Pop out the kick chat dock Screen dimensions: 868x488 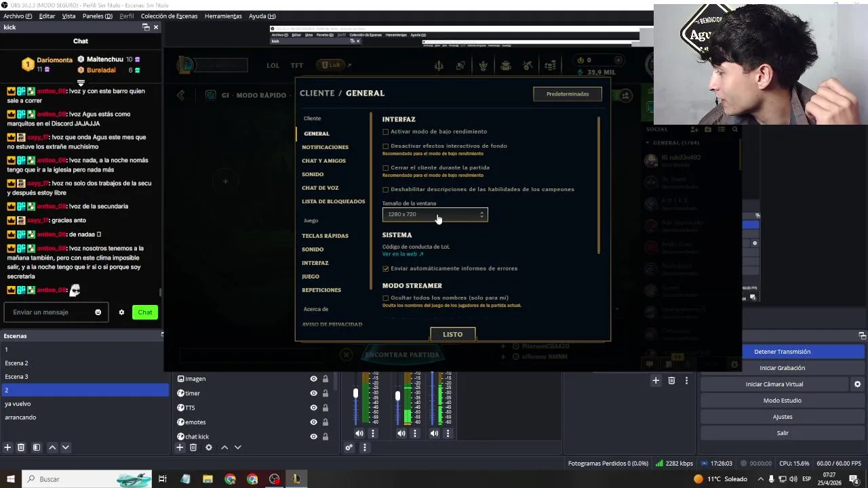pos(146,27)
